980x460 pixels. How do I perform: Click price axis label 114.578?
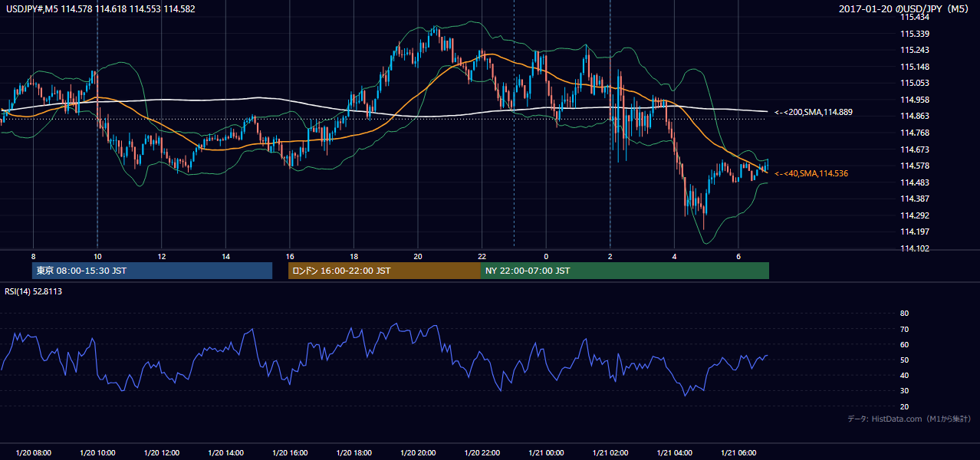point(915,166)
